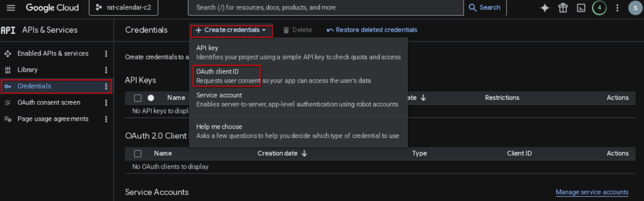This screenshot has height=201, width=644.
Task: Click the Library sidebar icon
Action: [x=8, y=70]
